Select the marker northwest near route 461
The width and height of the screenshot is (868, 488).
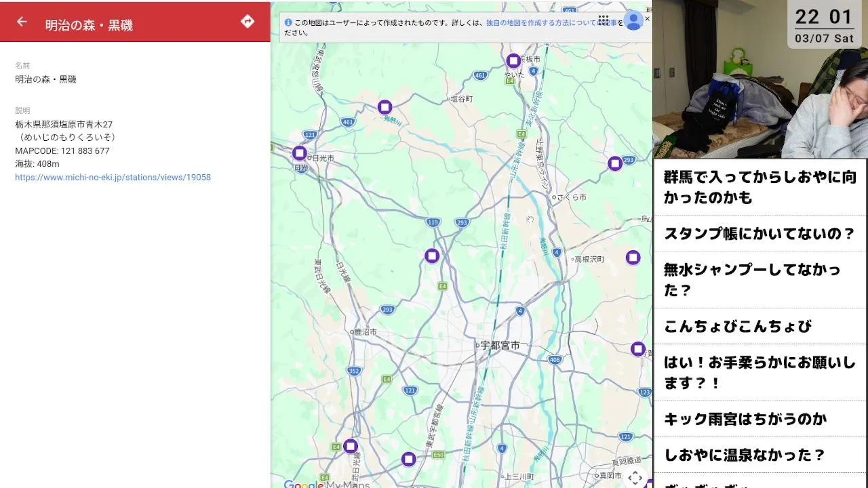pyautogui.click(x=384, y=107)
